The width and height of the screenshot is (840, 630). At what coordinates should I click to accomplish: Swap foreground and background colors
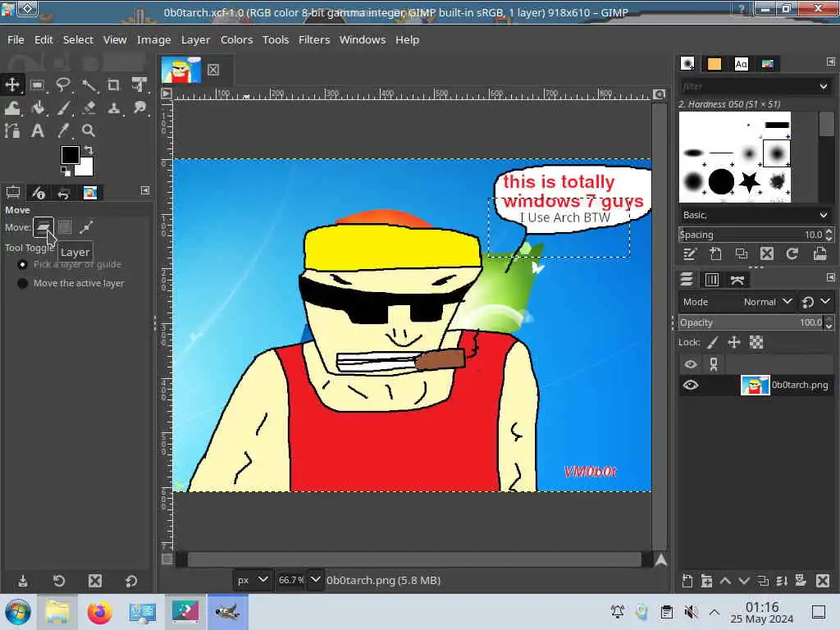point(88,150)
